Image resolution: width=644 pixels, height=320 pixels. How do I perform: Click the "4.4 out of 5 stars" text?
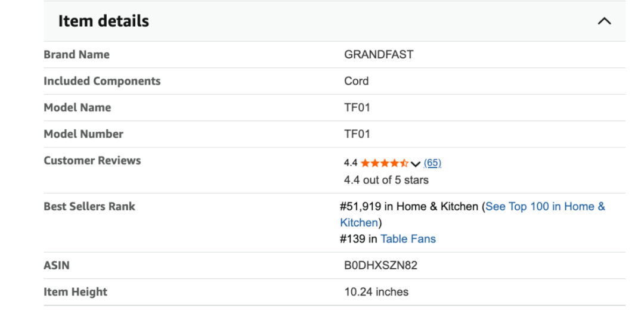point(386,180)
